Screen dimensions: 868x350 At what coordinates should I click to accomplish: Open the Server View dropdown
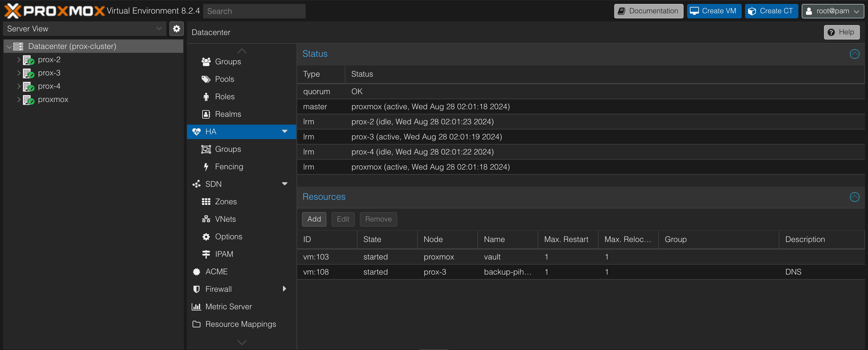pos(159,29)
